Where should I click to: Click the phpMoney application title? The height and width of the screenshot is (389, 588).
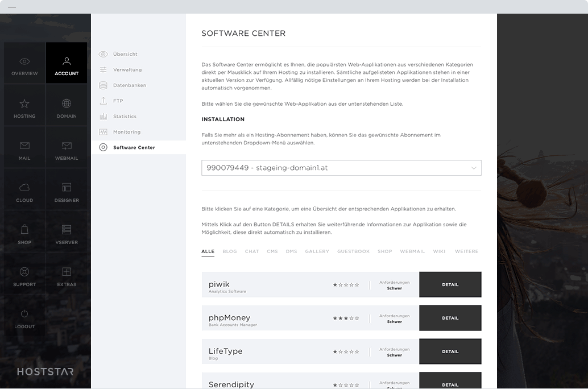click(x=229, y=318)
